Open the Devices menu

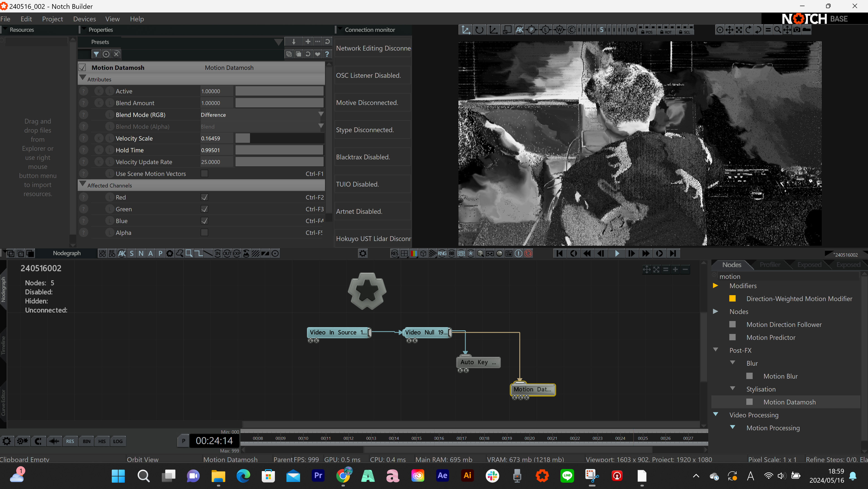pos(84,19)
